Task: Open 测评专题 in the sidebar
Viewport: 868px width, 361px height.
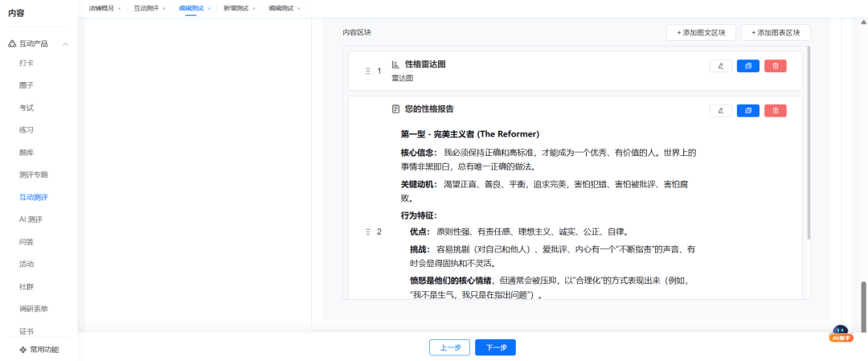Action: point(34,174)
